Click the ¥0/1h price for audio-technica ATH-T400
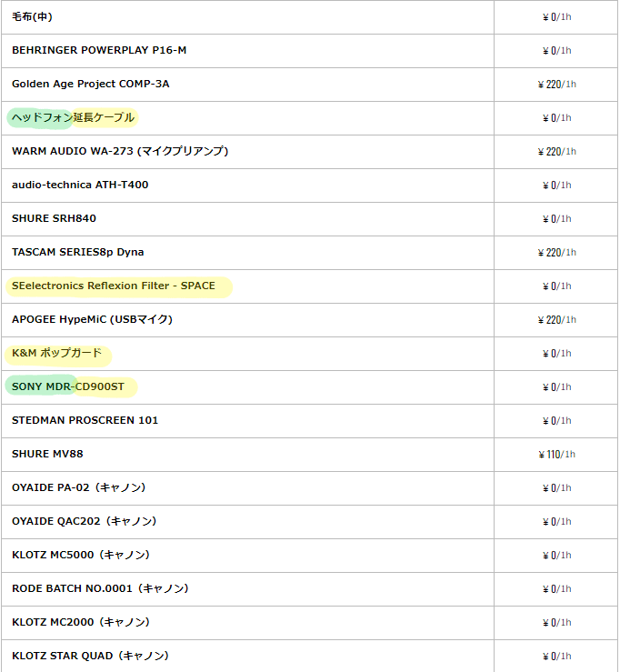 (x=557, y=186)
